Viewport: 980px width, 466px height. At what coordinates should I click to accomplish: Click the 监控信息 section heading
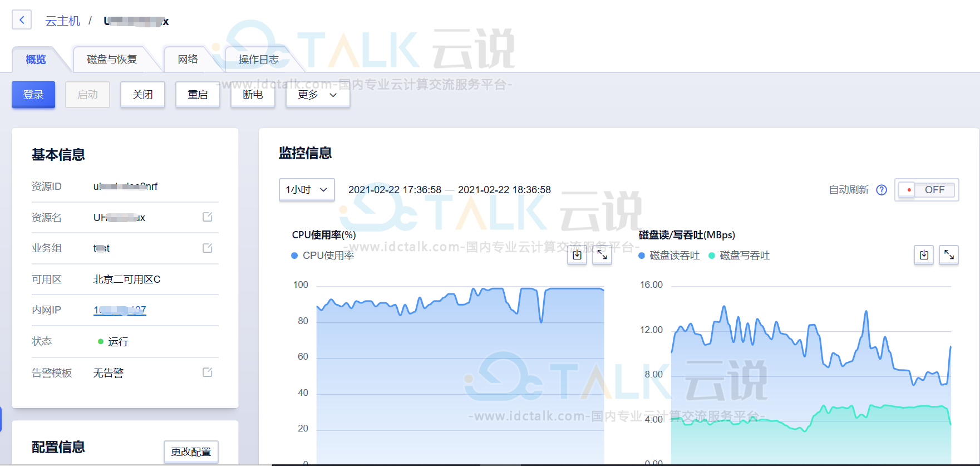[x=305, y=153]
